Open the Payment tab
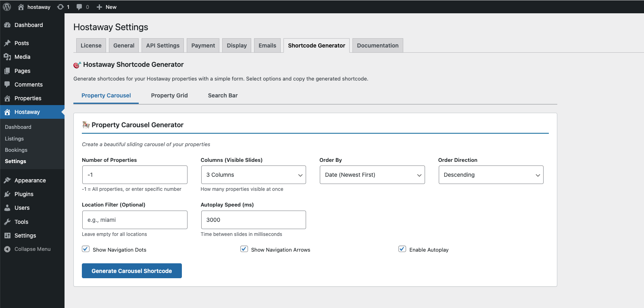This screenshot has height=308, width=644. pos(203,45)
